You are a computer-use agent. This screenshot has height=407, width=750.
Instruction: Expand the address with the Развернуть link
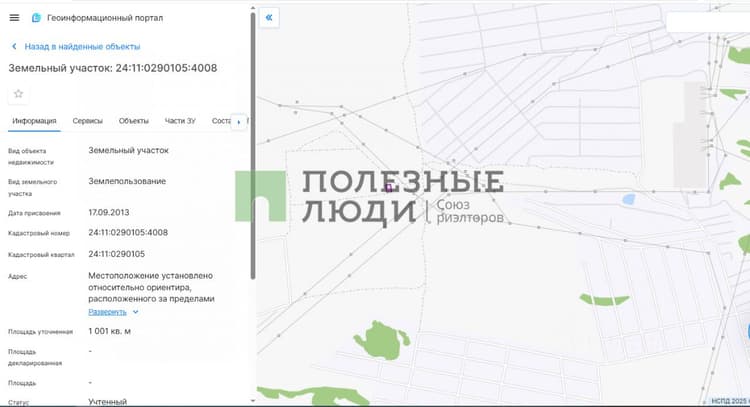coord(107,312)
